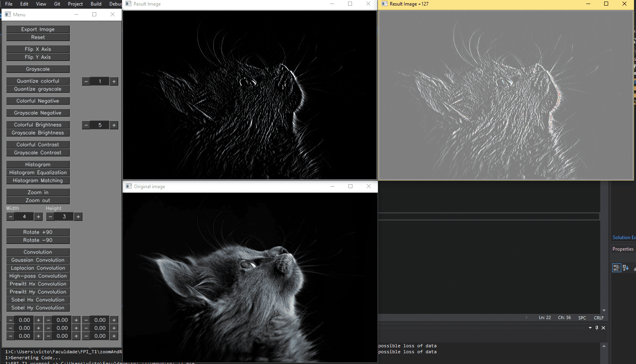Apply Quantize grayscale
Image resolution: width=636 pixels, height=364 pixels.
click(38, 89)
